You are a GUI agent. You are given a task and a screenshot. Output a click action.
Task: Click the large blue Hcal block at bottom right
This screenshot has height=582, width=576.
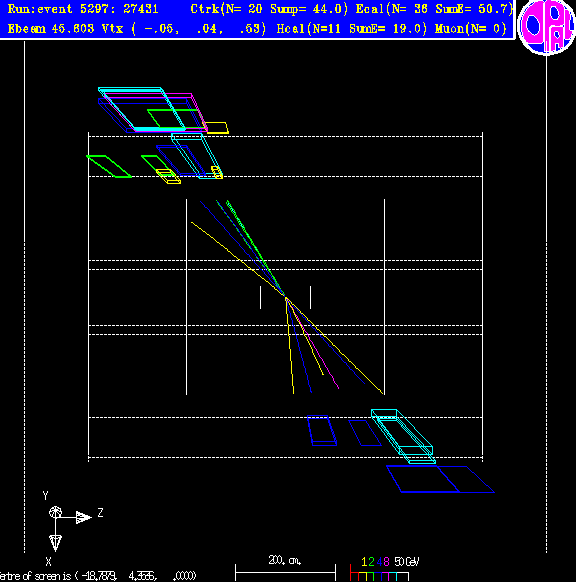point(440,479)
